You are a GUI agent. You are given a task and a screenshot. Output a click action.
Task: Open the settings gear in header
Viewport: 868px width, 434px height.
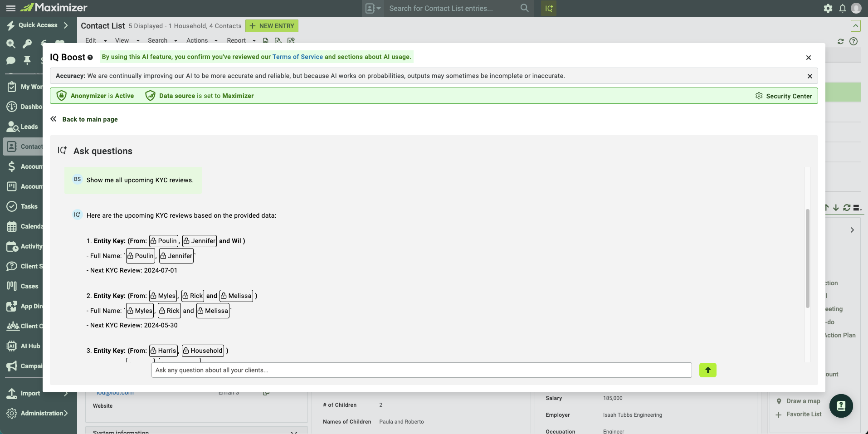click(x=828, y=8)
